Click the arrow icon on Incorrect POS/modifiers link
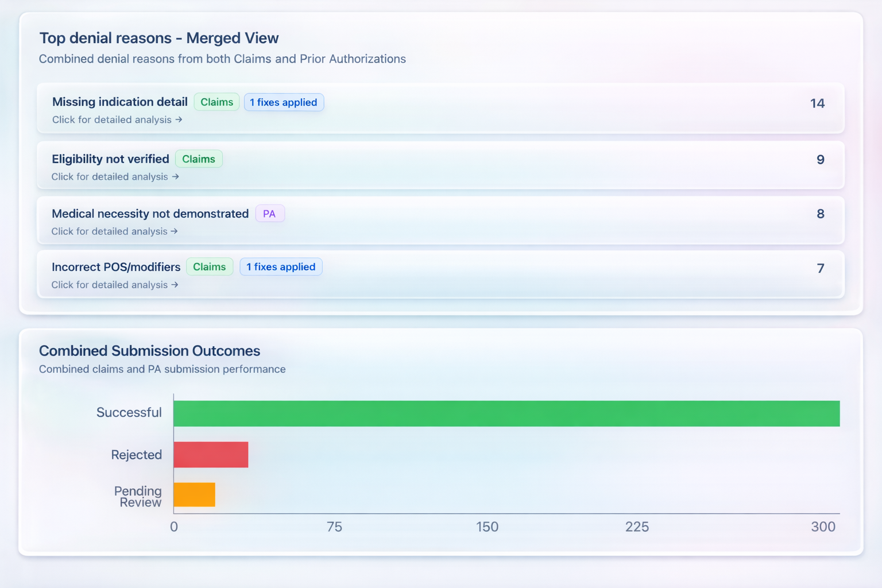 click(175, 284)
